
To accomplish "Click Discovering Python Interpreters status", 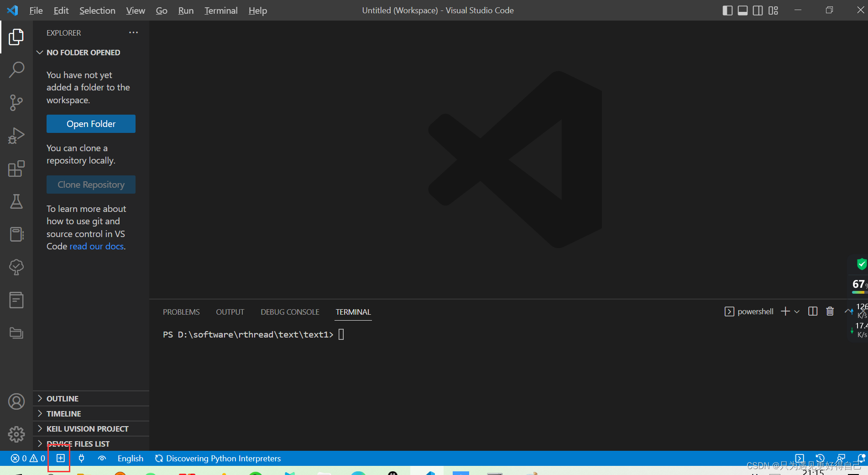I will (x=218, y=458).
